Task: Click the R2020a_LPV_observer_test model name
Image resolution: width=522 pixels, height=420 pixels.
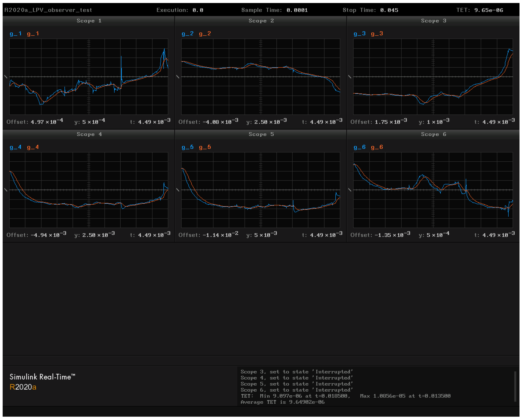Action: pos(48,10)
